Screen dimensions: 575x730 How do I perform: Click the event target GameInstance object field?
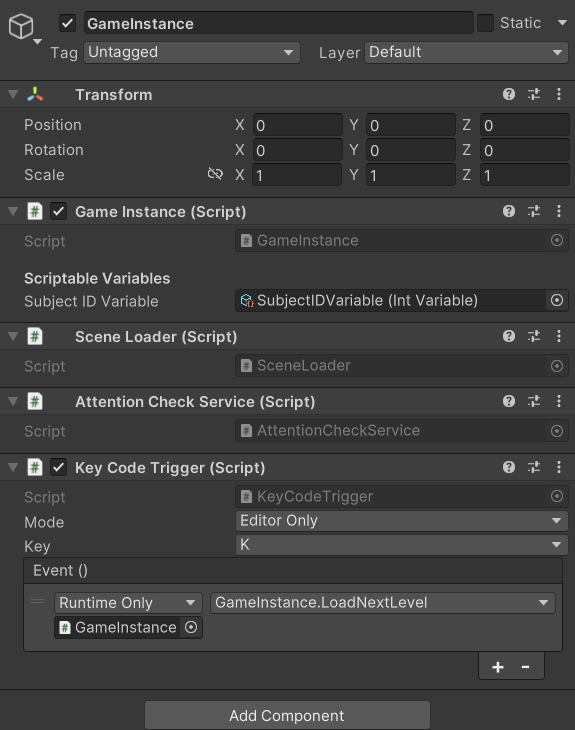point(117,628)
